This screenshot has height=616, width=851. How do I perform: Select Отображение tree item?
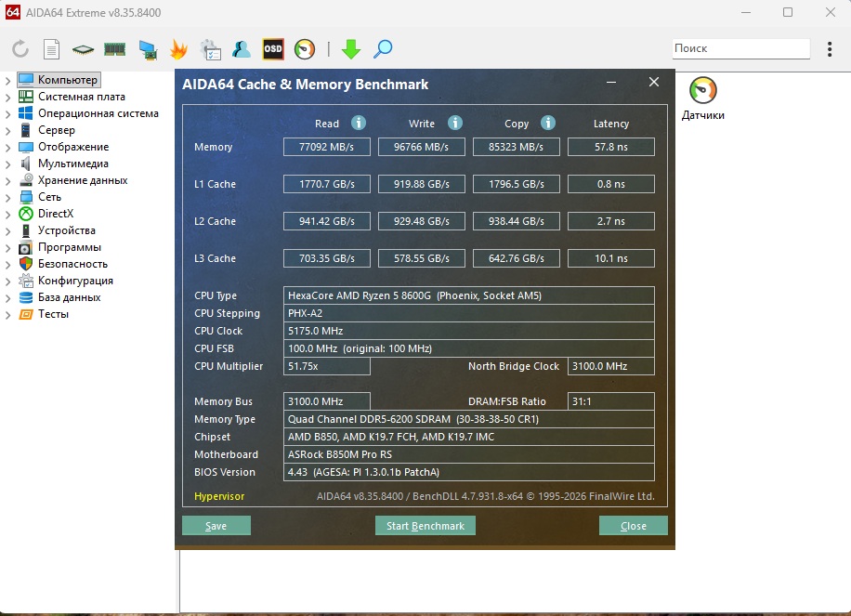coord(73,147)
